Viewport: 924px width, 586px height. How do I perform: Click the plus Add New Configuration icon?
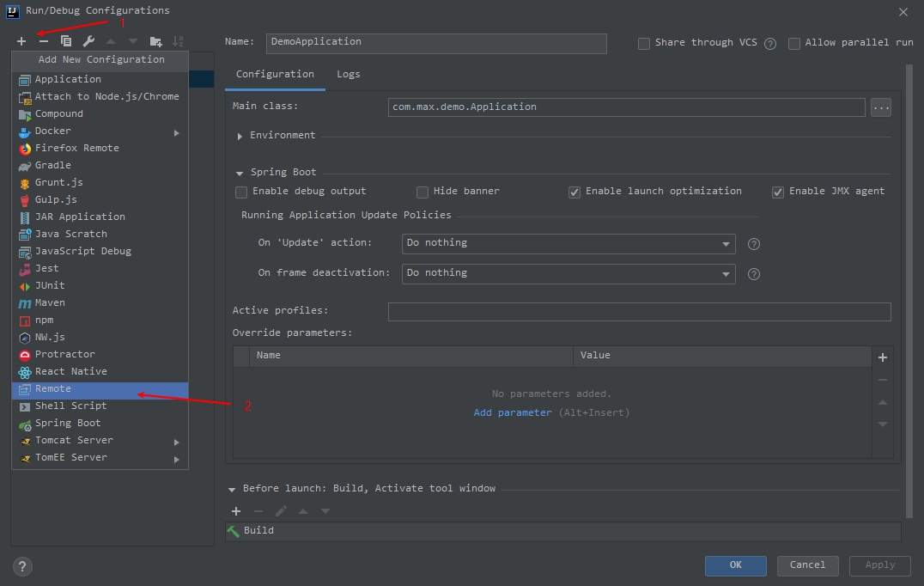coord(21,41)
